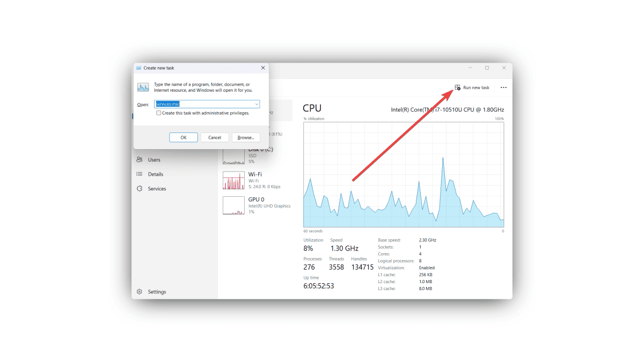Minimize the Task Manager window
Viewport: 644px width, 362px height.
470,68
